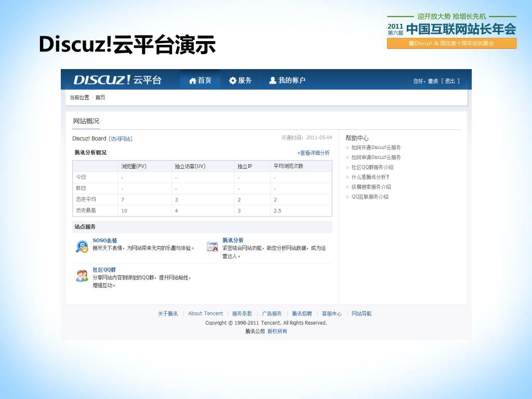Open help item 社区QQ群服务介绍
The image size is (532, 399).
point(372,167)
